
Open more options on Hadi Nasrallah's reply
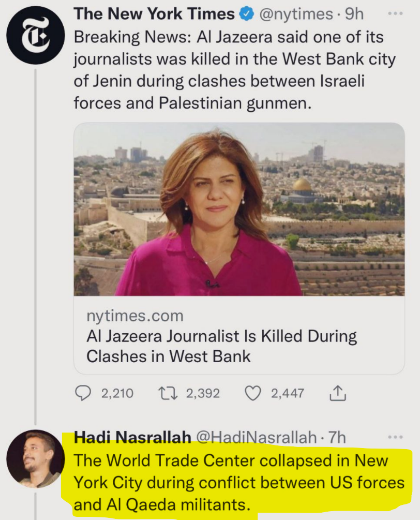(395, 437)
